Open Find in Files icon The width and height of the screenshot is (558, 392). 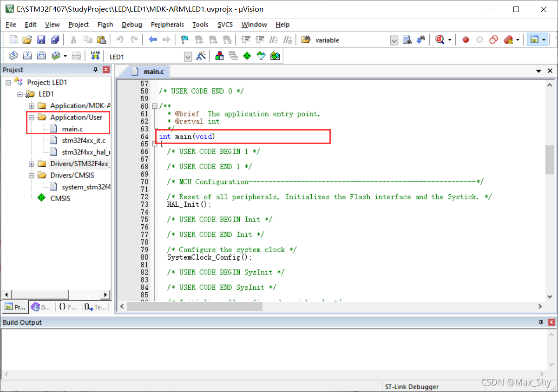pos(306,40)
